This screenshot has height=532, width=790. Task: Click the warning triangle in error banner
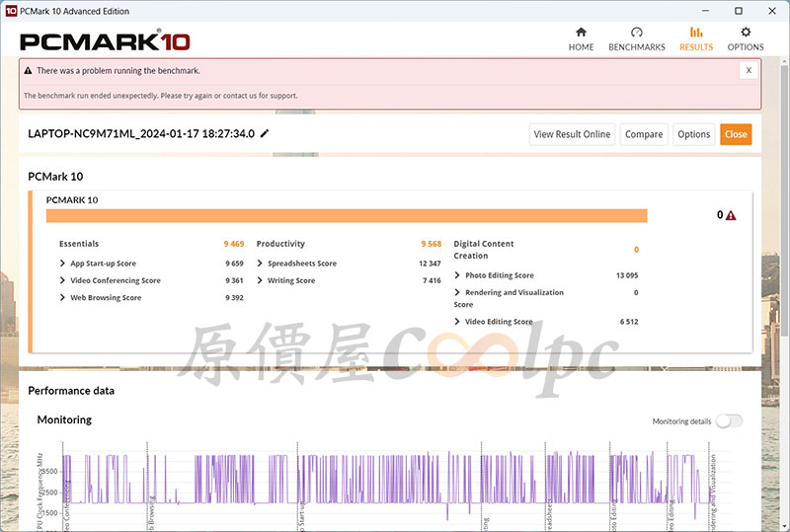click(x=29, y=70)
